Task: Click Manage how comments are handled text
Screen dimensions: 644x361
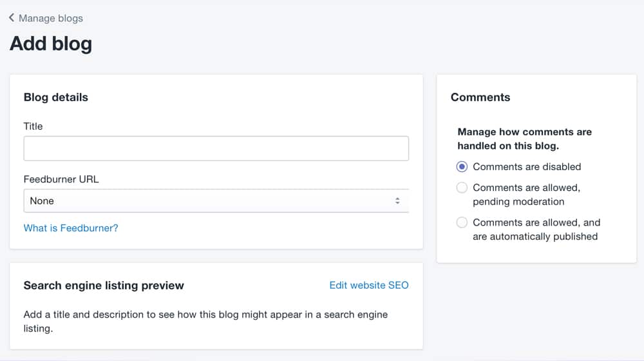Action: tap(524, 139)
